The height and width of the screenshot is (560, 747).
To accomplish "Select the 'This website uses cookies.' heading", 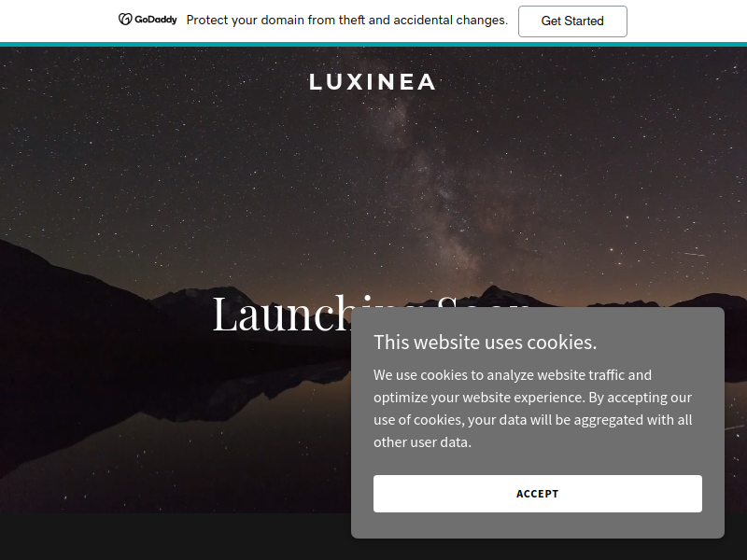I will tap(485, 343).
